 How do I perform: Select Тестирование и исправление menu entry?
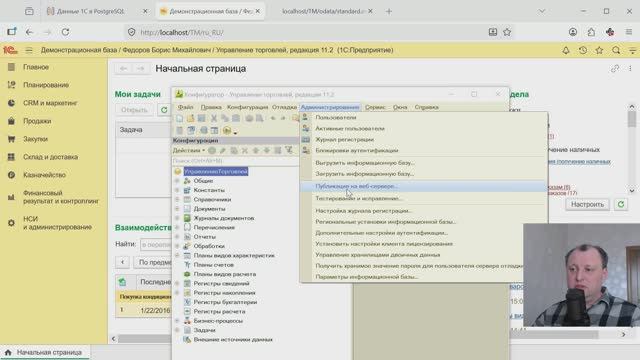click(x=423, y=198)
